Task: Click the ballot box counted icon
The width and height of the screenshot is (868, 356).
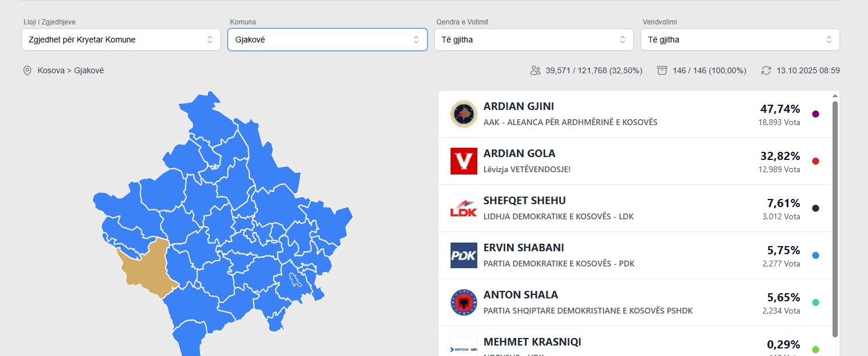Action: 662,70
